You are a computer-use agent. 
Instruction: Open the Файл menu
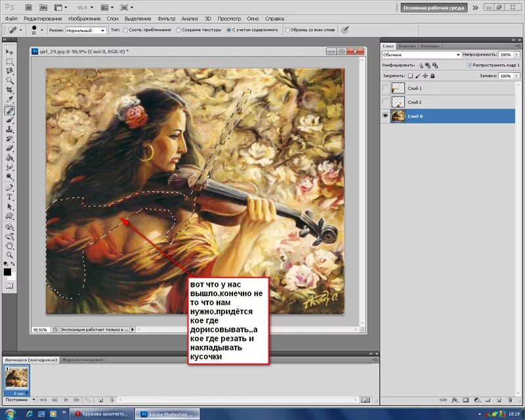pos(11,19)
